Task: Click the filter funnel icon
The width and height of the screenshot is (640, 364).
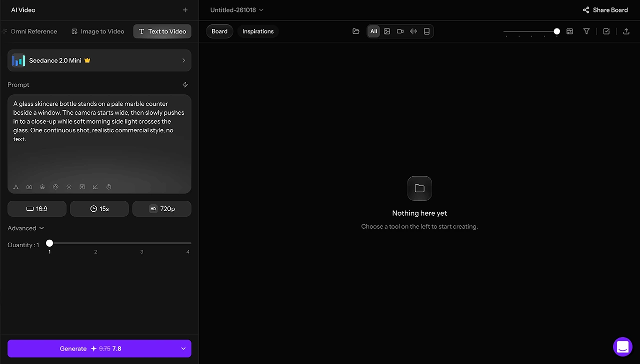Action: pos(586,31)
